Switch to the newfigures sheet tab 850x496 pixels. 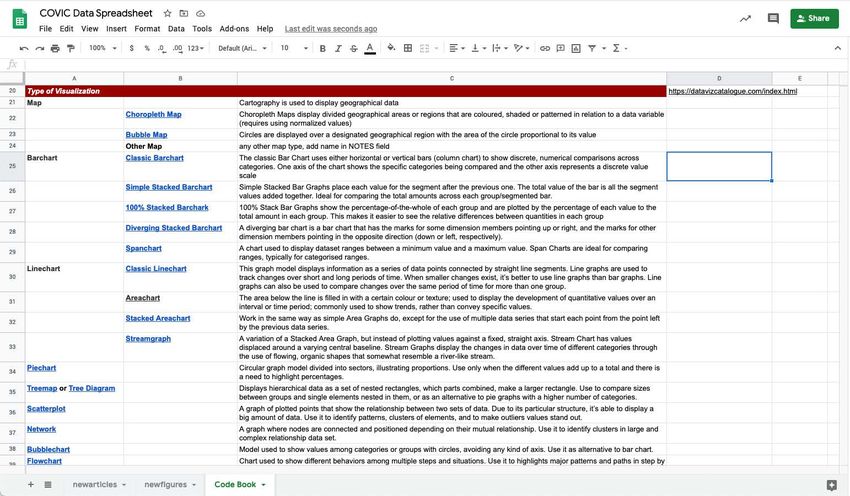click(170, 484)
